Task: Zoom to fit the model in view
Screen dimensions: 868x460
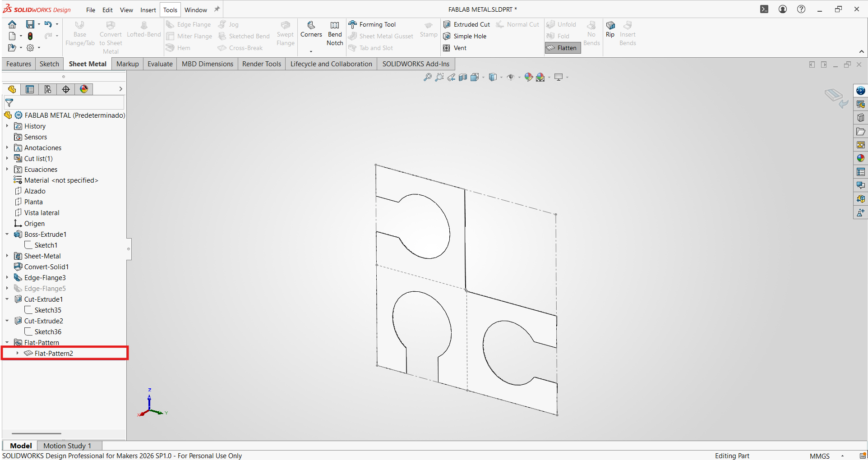Action: point(428,77)
